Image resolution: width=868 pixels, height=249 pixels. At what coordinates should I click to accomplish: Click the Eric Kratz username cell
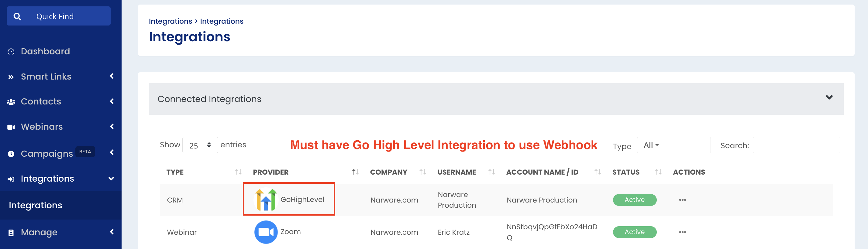(453, 232)
